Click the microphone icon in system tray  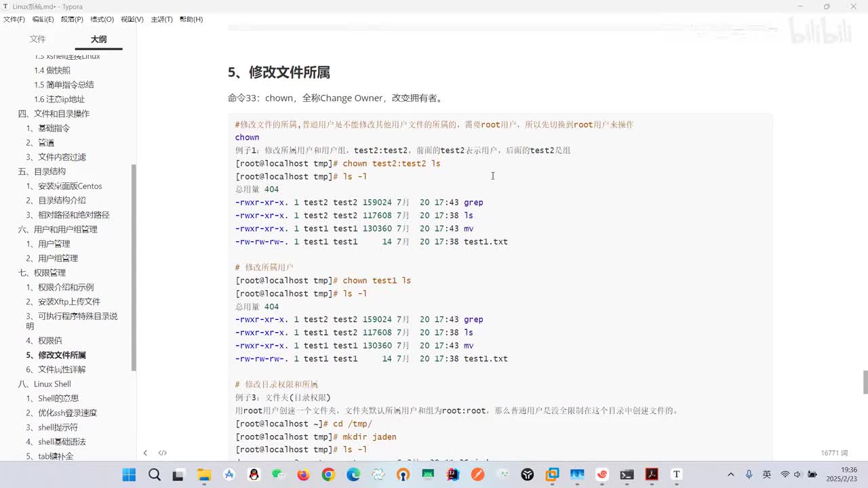(x=749, y=474)
